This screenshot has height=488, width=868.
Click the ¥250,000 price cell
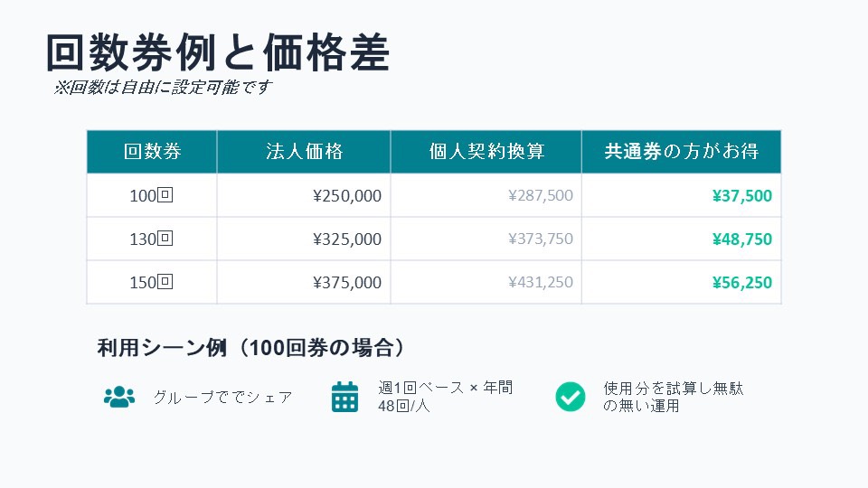pos(347,195)
